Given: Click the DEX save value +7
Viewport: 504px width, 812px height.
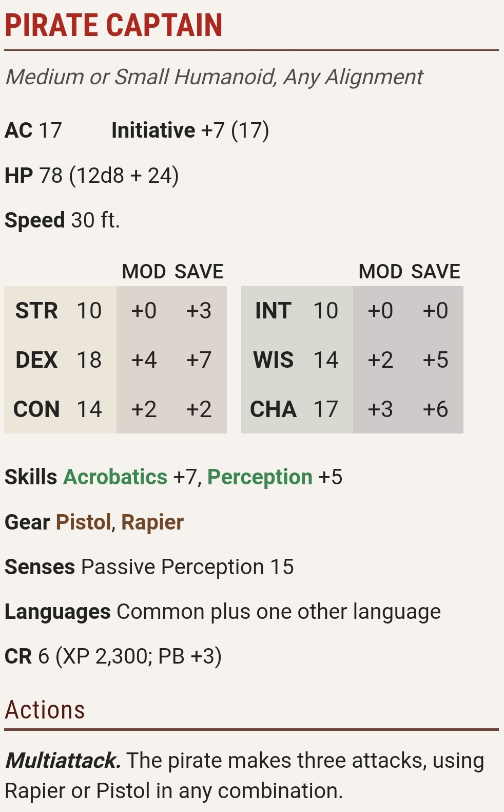Looking at the screenshot, I should (199, 360).
